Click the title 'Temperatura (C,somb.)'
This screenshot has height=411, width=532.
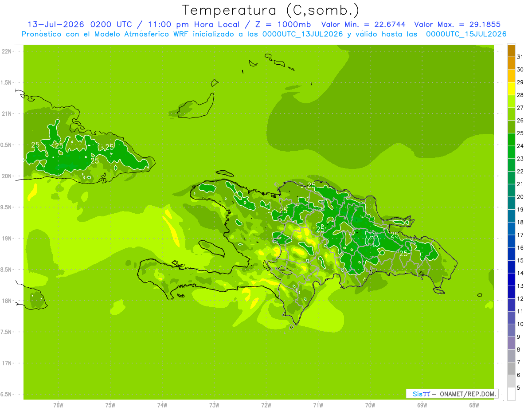pyautogui.click(x=270, y=11)
